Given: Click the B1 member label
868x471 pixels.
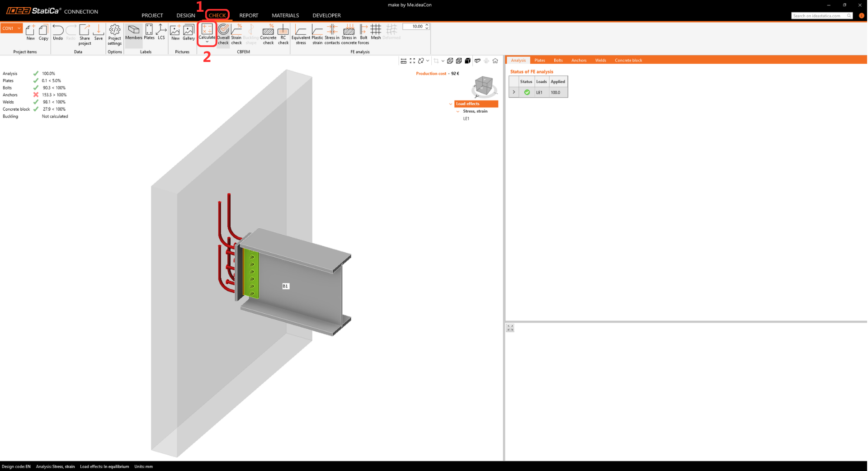Looking at the screenshot, I should point(285,286).
